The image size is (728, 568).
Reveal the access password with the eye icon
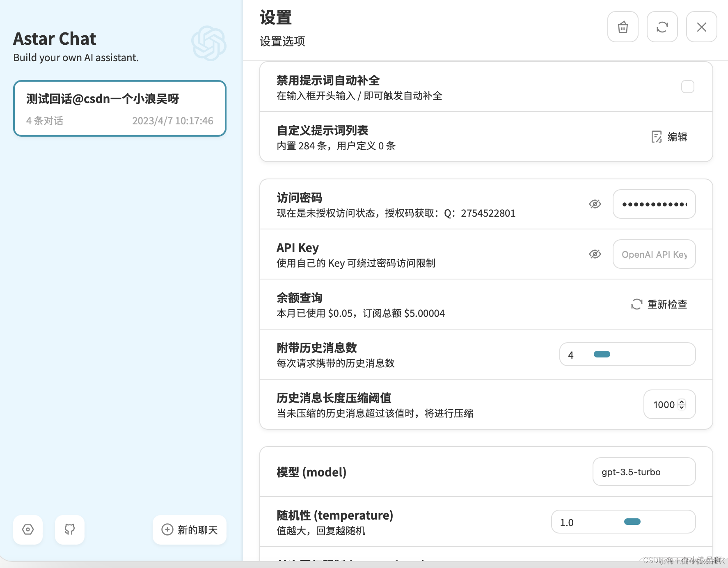click(595, 204)
